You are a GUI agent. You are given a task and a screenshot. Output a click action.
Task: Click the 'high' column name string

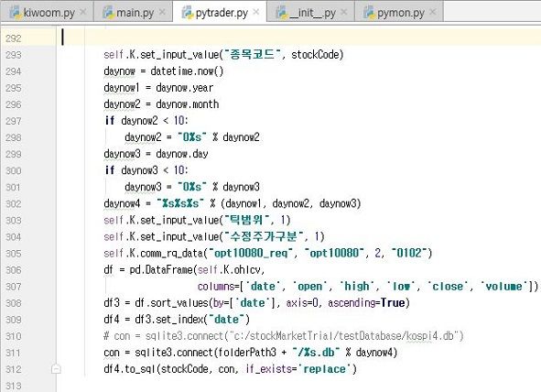click(357, 287)
